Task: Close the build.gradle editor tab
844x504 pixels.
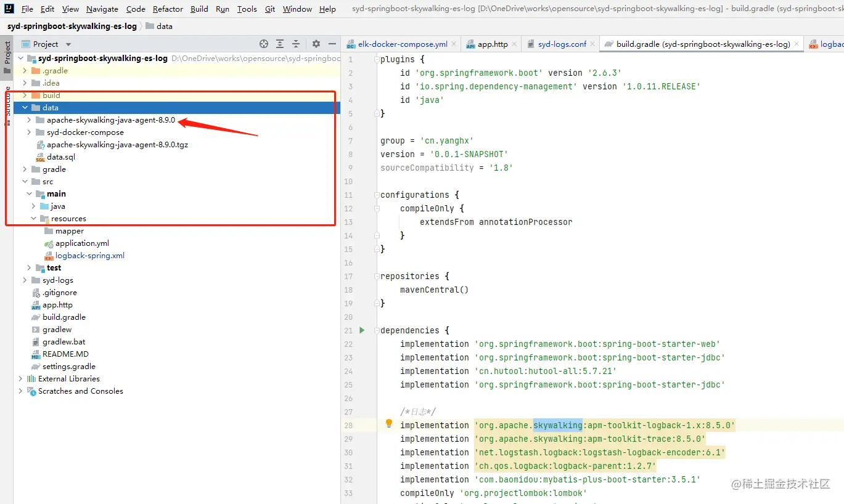Action: pos(797,44)
